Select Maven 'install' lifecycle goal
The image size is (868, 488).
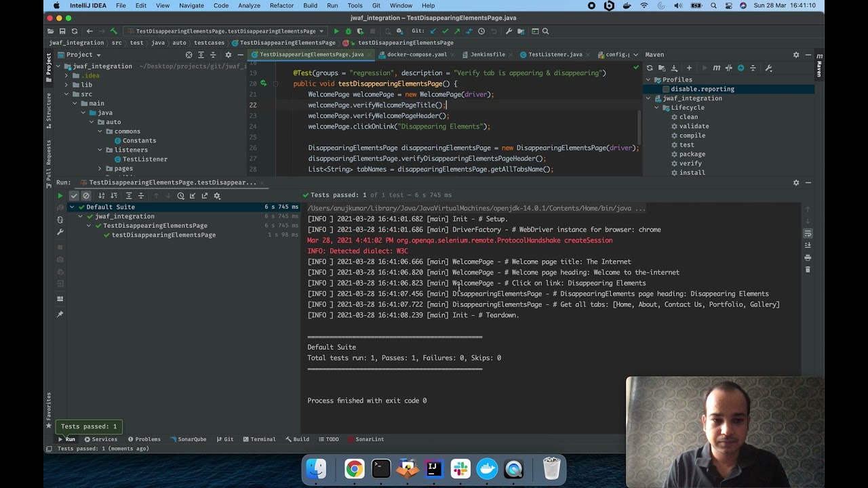[692, 173]
